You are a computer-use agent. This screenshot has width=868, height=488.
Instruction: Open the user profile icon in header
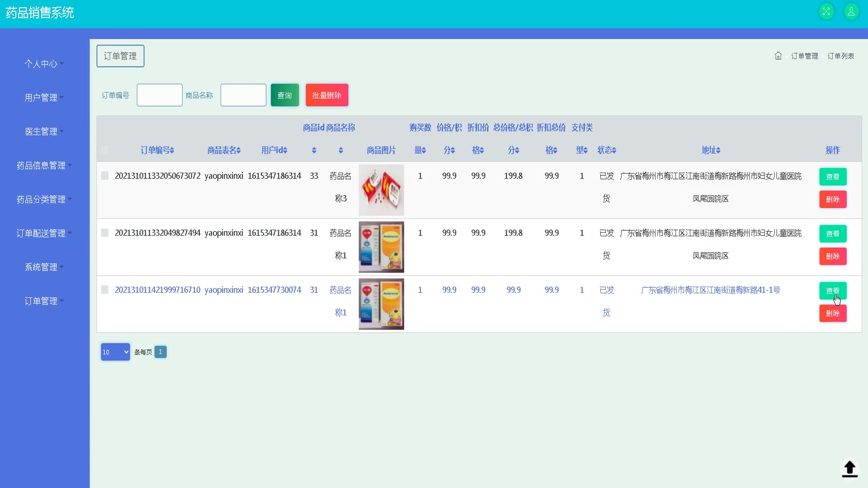click(851, 12)
